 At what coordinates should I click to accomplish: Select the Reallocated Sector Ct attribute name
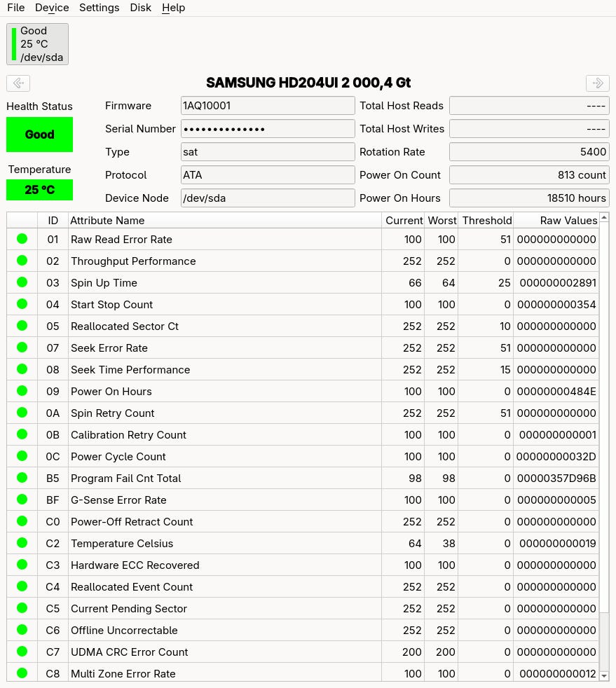coord(125,326)
